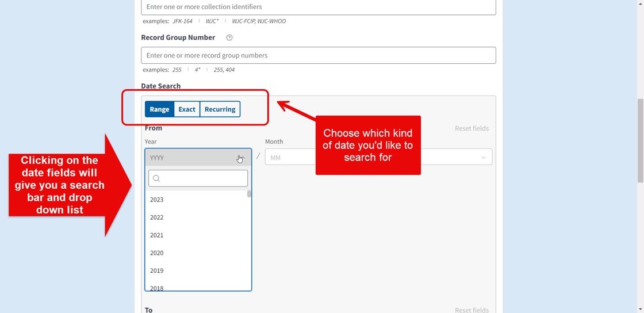Image resolution: width=644 pixels, height=313 pixels.
Task: Click the magnifier icon in year search
Action: coord(156,178)
